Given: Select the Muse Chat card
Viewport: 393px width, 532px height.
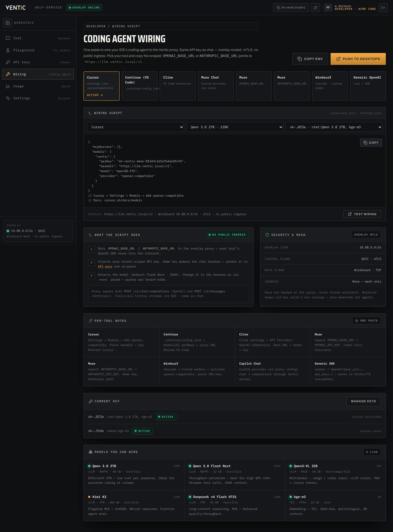Looking at the screenshot, I should pos(216,86).
